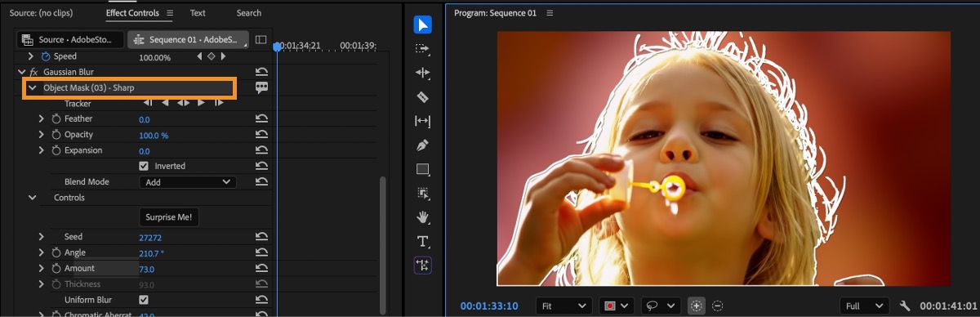Viewport: 980px width, 317px height.
Task: Open the Program: Sequence 01 panel menu
Action: pos(550,13)
